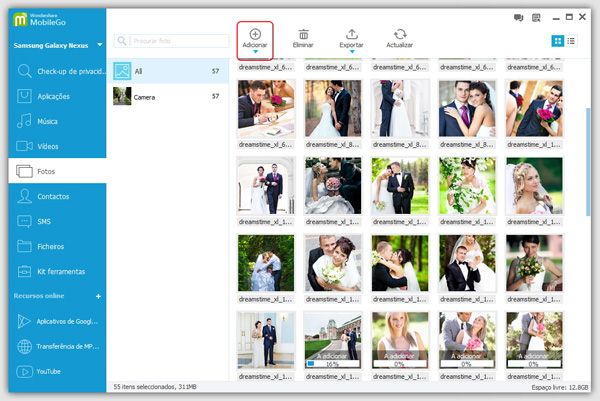The width and height of the screenshot is (600, 401).
Task: Open the feedback chat bubble icon
Action: (x=519, y=17)
